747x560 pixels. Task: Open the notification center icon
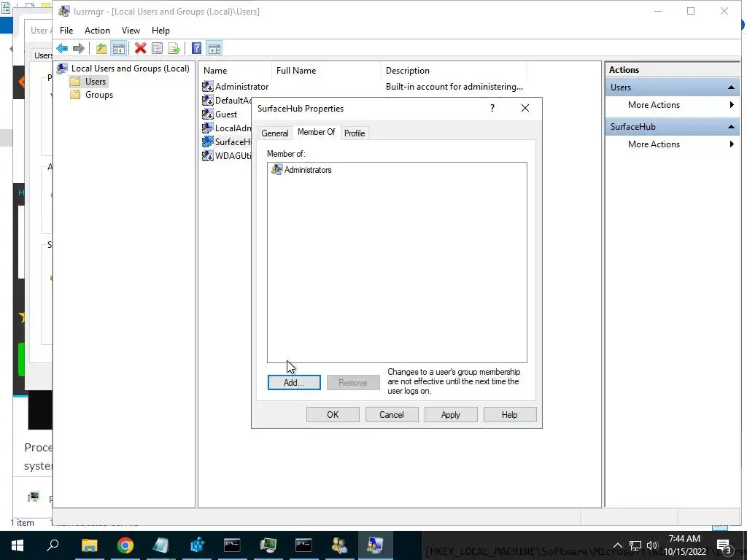pyautogui.click(x=724, y=545)
